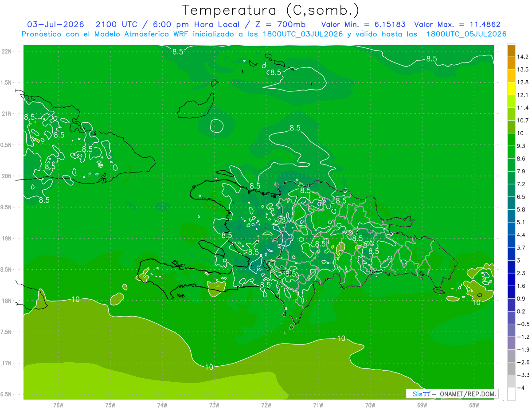Click the 18N latitude axis label
The height and width of the screenshot is (411, 532).
tap(7, 301)
